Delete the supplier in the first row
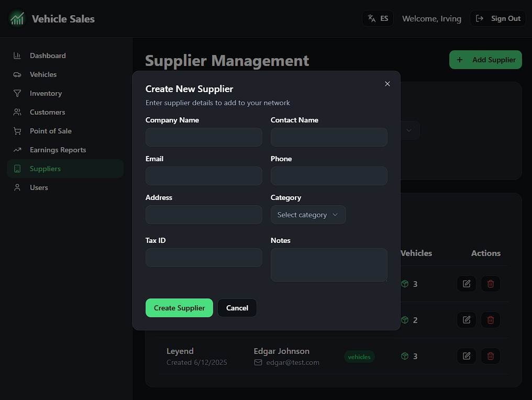The height and width of the screenshot is (400, 532). [490, 284]
